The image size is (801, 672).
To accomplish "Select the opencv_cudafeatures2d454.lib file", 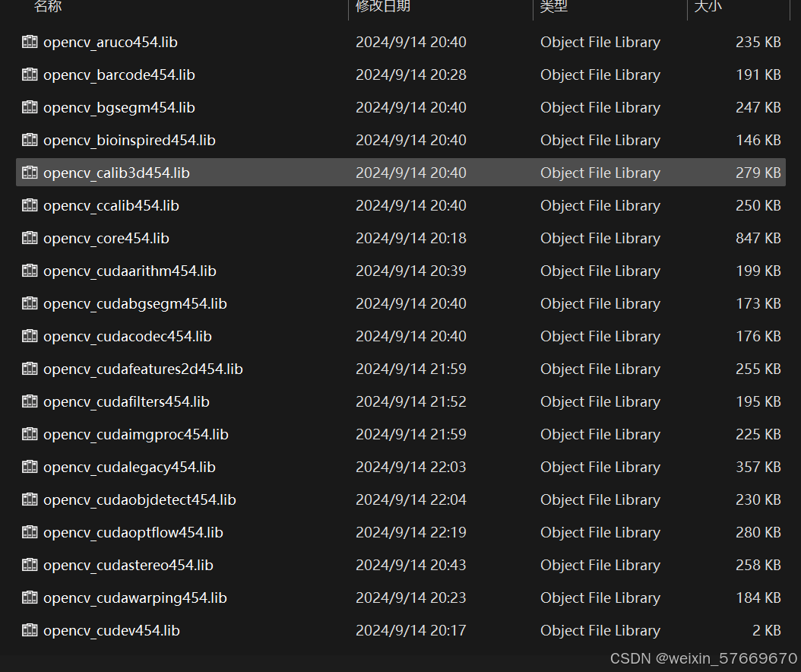I will [x=143, y=369].
